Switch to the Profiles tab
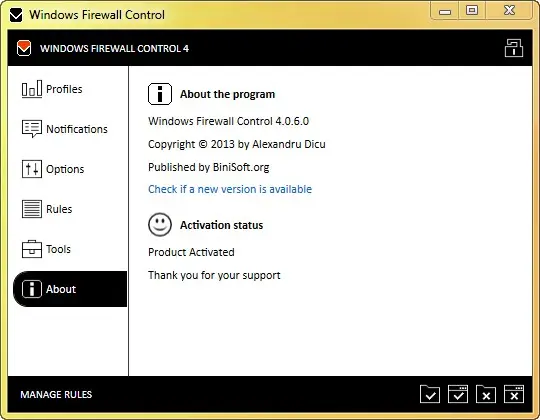 [x=64, y=89]
